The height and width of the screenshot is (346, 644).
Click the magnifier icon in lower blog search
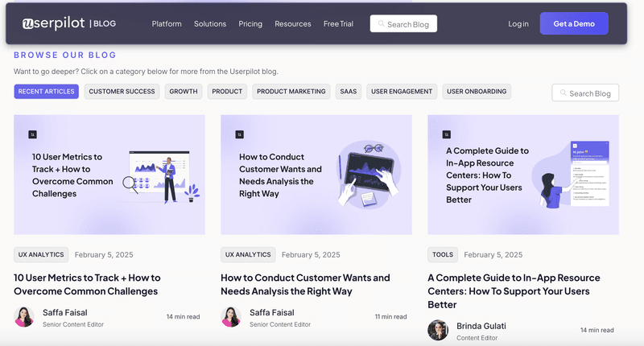[562, 93]
